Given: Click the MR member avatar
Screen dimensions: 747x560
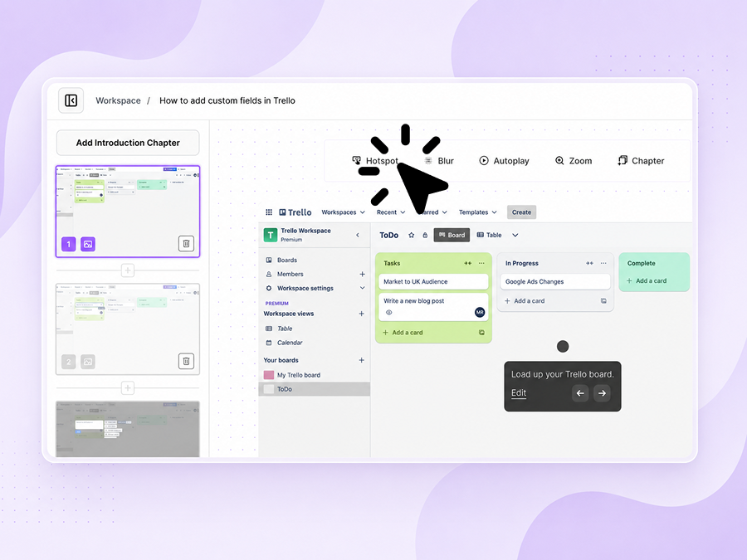Looking at the screenshot, I should point(480,313).
